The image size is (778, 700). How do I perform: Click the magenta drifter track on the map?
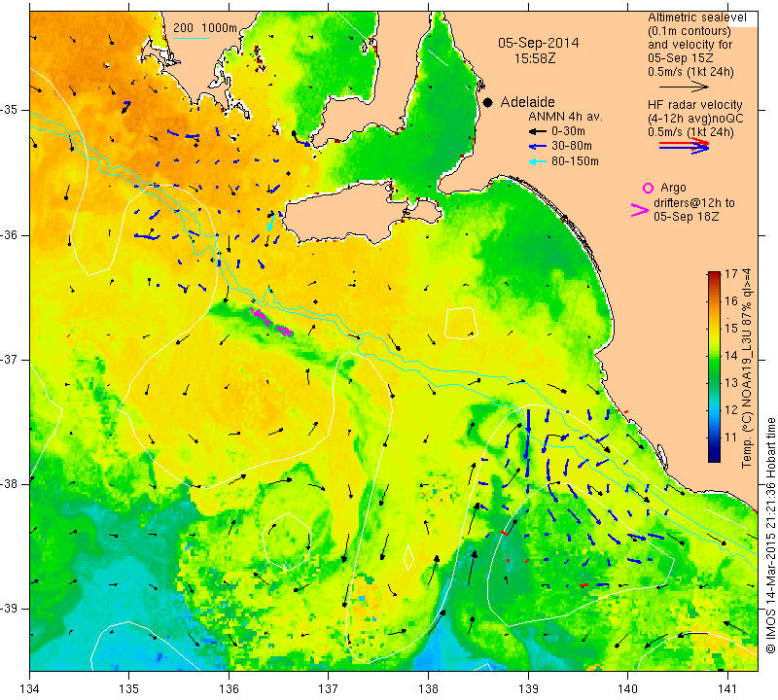[x=271, y=323]
